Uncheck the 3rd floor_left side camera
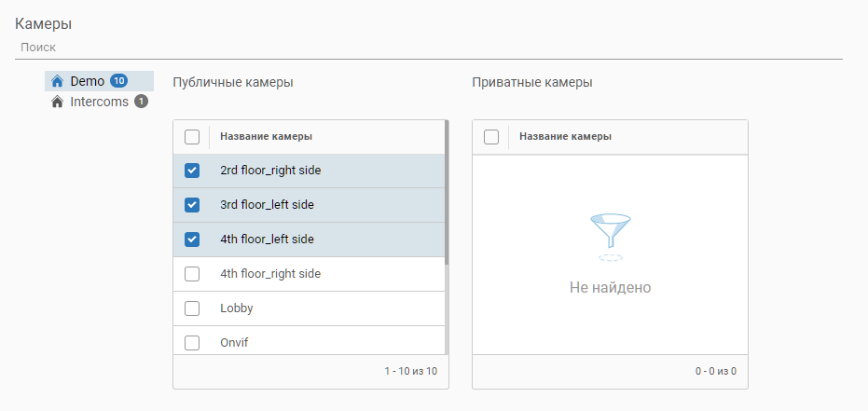This screenshot has width=868, height=411. coord(192,205)
